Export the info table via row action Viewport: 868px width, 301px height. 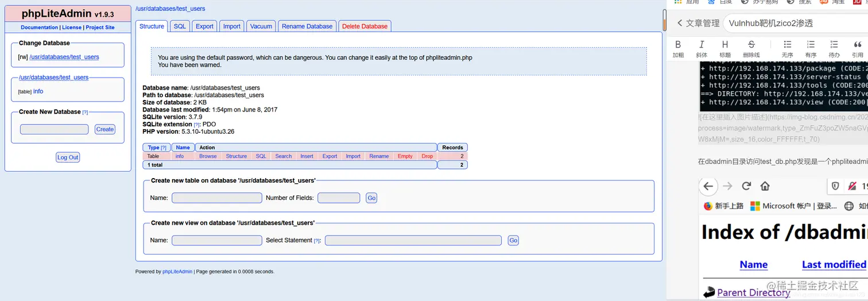pyautogui.click(x=330, y=156)
